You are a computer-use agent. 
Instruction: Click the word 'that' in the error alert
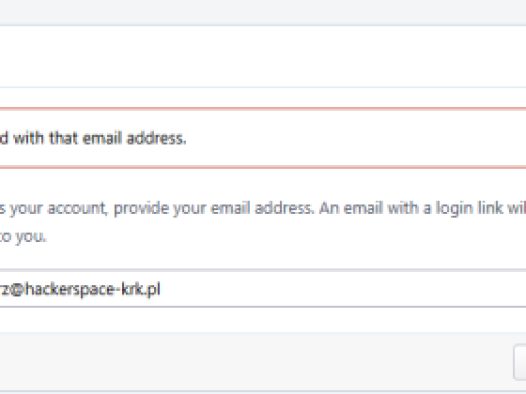coord(63,138)
